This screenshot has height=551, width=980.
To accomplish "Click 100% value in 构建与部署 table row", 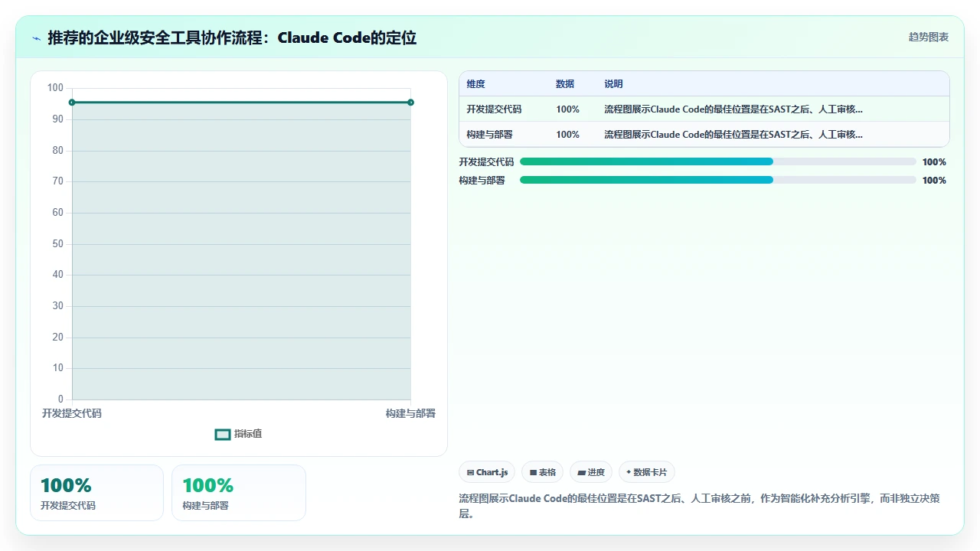I will [x=567, y=135].
